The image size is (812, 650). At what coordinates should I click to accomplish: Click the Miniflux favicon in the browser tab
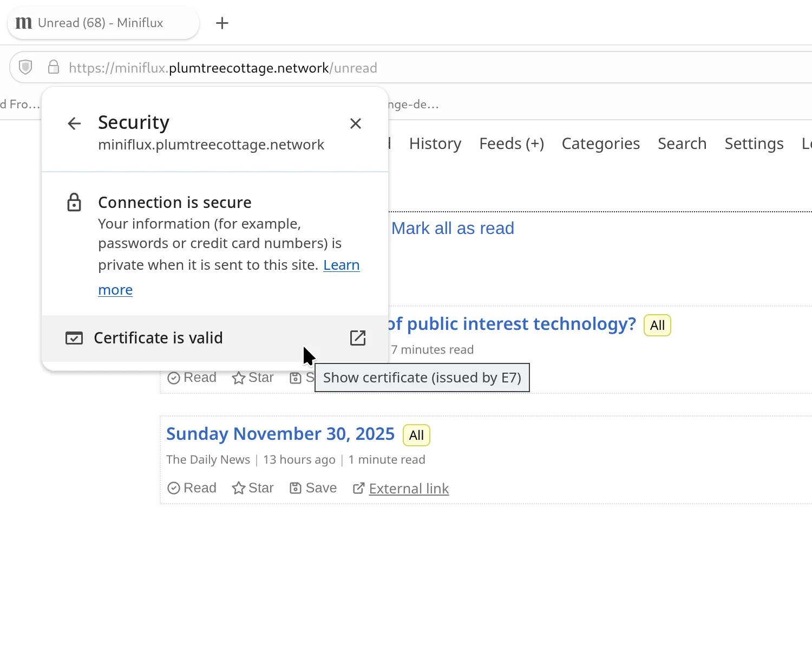point(23,23)
